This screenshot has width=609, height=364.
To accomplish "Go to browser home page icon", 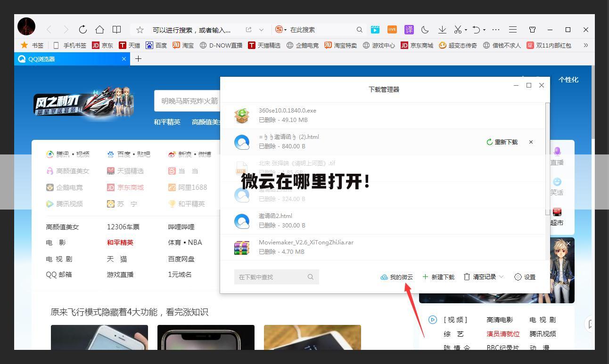I will click(x=99, y=30).
